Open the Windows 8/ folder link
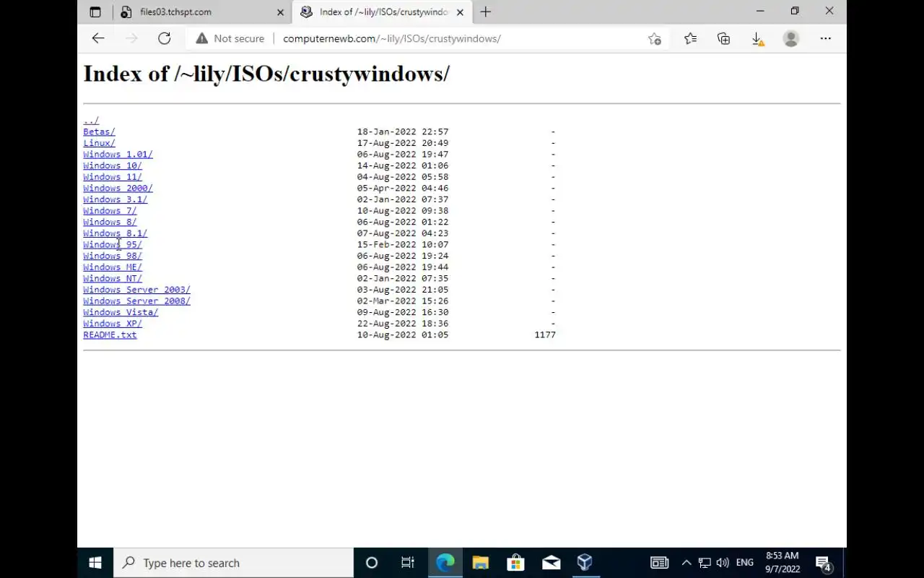Screen dimensions: 924x578 (x=110, y=222)
